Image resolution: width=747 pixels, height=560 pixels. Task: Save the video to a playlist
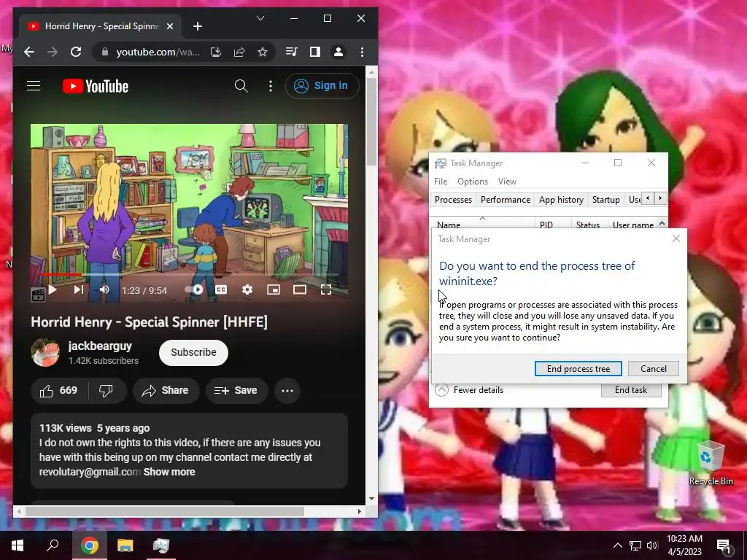(x=236, y=391)
